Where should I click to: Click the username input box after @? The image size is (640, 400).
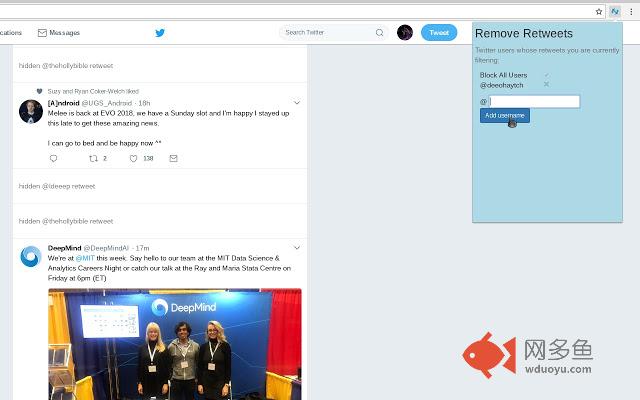click(x=534, y=101)
